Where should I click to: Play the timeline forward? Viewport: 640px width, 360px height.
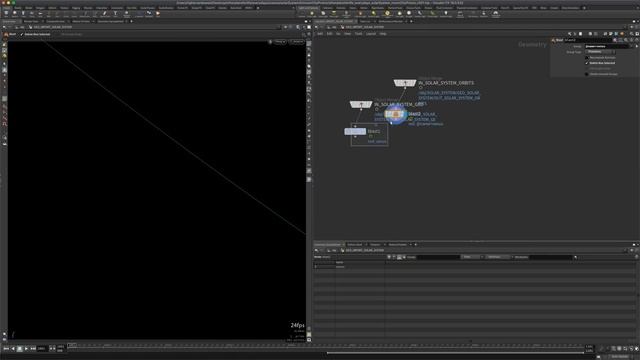click(26, 349)
